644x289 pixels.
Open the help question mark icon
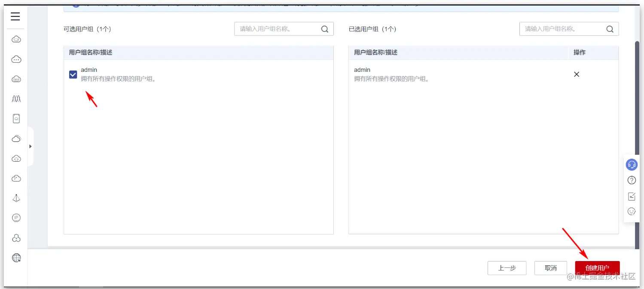tap(631, 180)
